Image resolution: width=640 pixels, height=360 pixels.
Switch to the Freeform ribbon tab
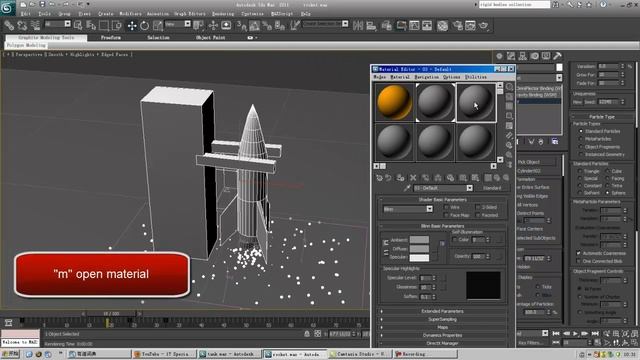[x=111, y=38]
